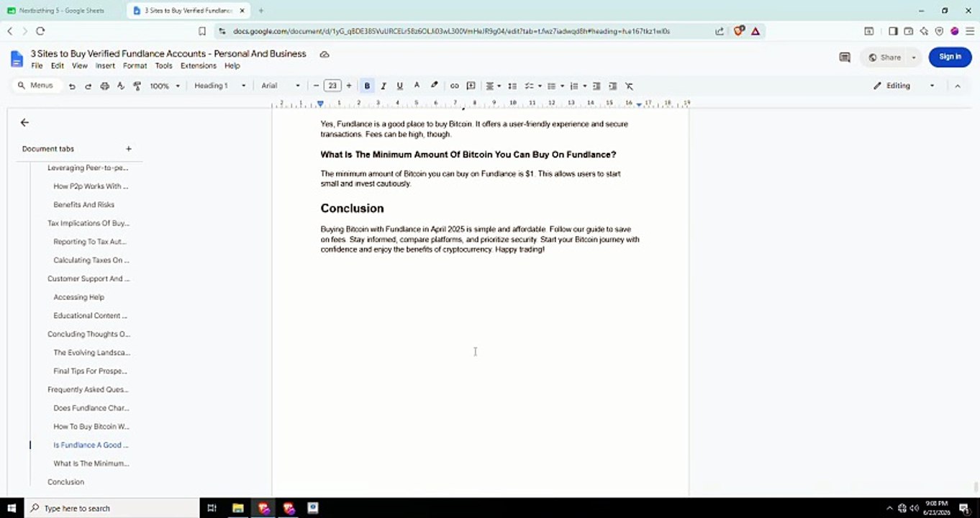Open the Arial font dropdown
The image size is (980, 518).
point(281,86)
